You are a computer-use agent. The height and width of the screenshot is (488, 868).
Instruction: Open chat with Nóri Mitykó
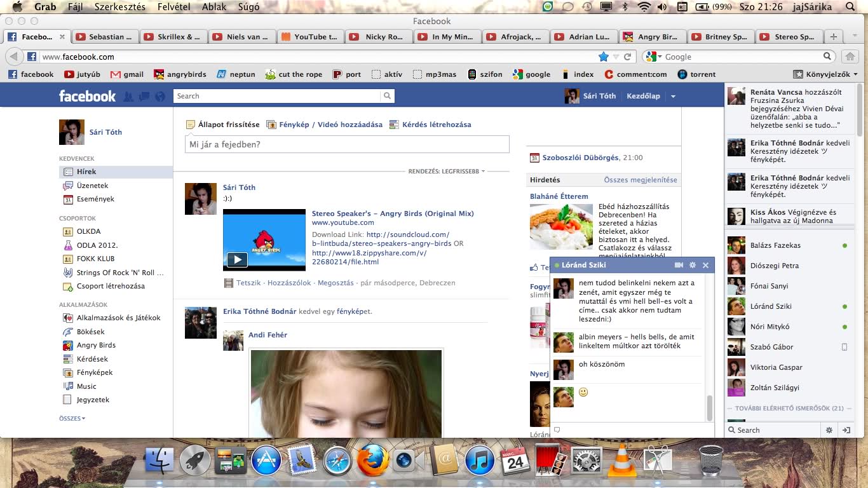click(x=788, y=327)
